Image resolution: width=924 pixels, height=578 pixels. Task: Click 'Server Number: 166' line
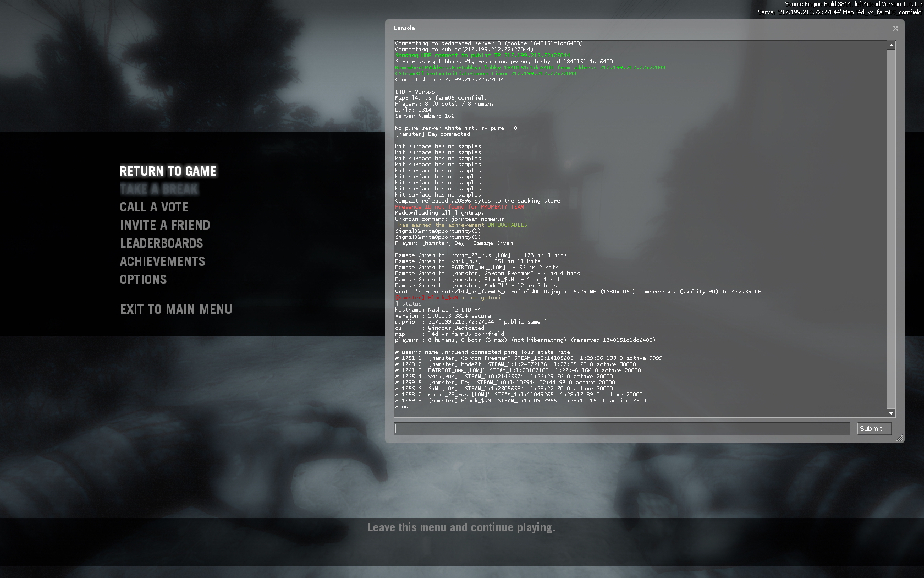point(425,116)
